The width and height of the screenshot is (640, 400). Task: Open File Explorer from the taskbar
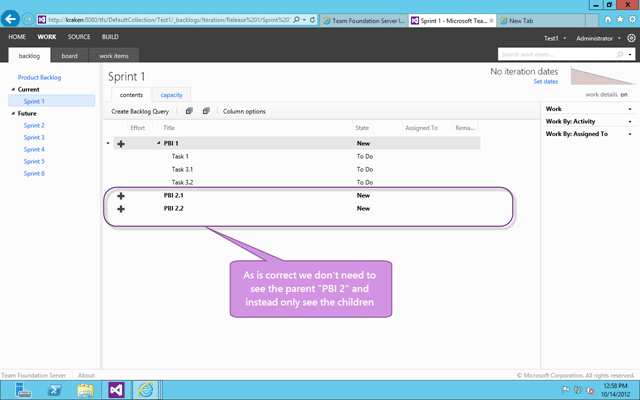[85, 390]
